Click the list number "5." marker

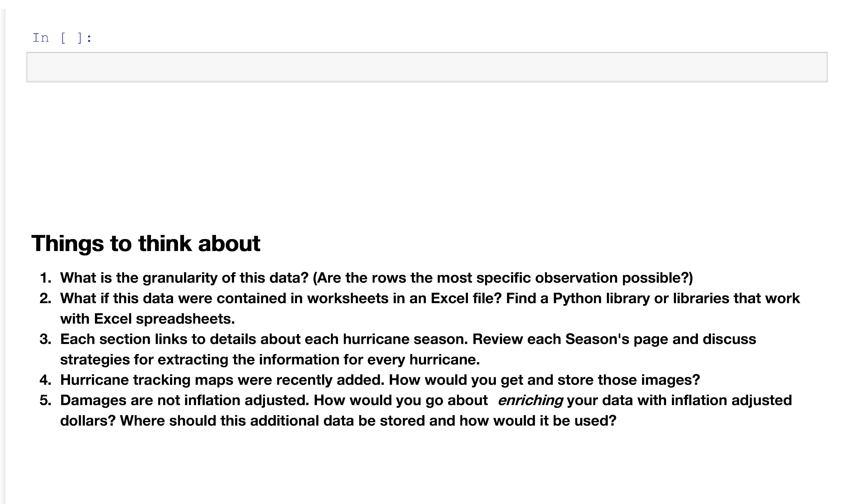(46, 400)
